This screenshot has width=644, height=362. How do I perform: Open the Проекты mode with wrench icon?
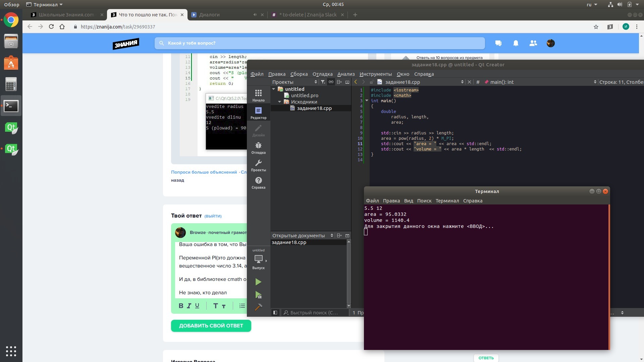click(258, 165)
